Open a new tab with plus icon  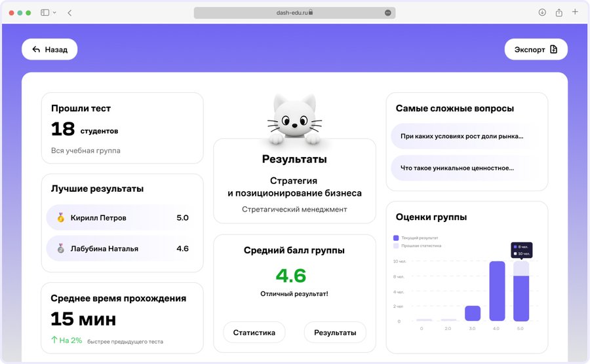pos(575,12)
